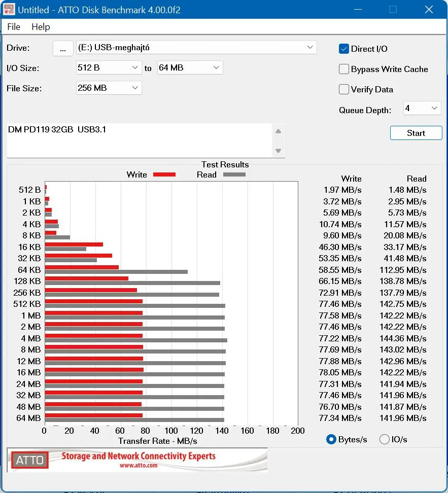
Task: Click the Write column header in results
Action: click(351, 179)
